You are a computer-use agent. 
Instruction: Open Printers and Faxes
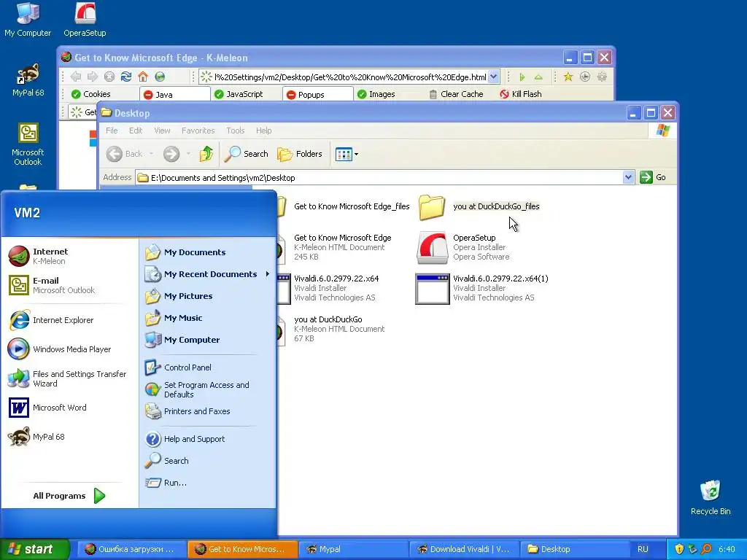point(208,411)
